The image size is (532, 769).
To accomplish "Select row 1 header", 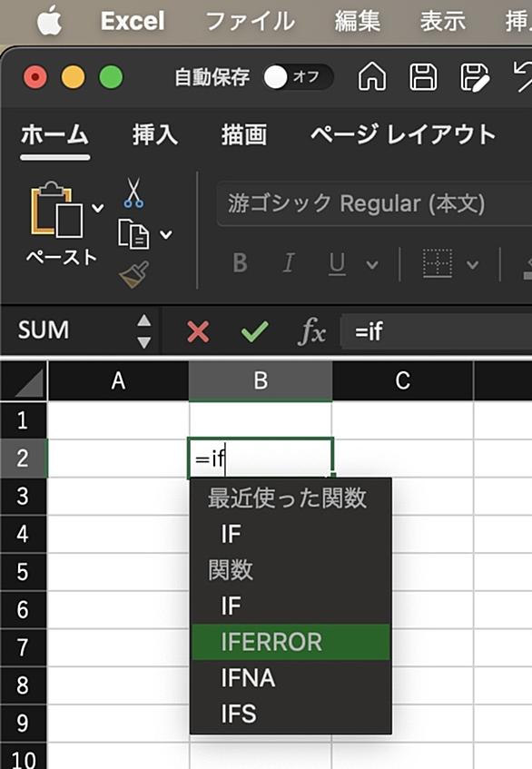I will 23,420.
